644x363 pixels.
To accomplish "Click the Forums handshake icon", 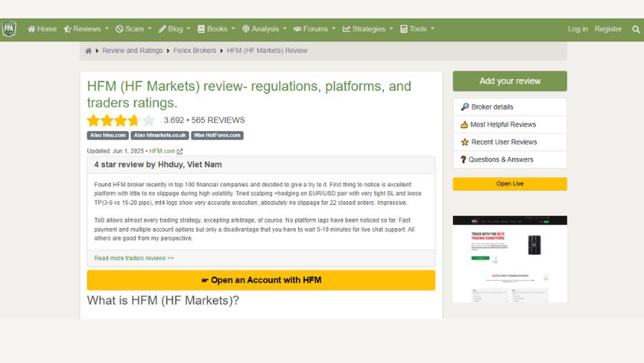I will coord(297,28).
